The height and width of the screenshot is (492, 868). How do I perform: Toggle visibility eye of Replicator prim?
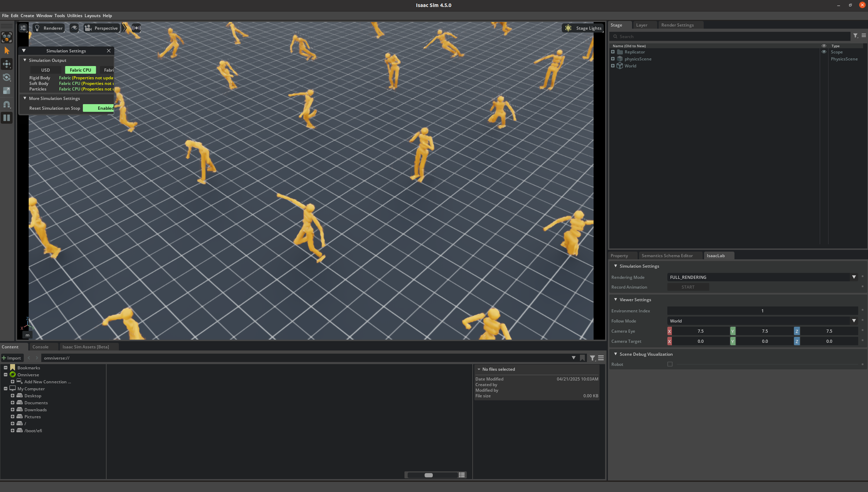click(824, 52)
